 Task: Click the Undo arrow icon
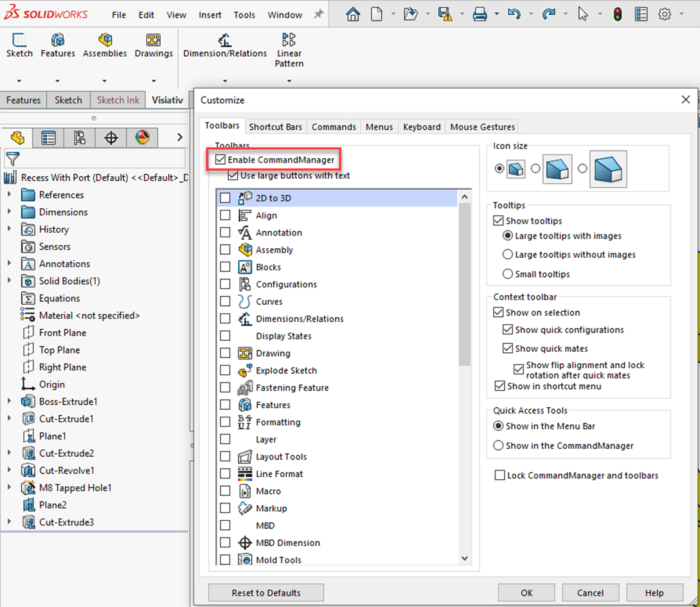(514, 14)
